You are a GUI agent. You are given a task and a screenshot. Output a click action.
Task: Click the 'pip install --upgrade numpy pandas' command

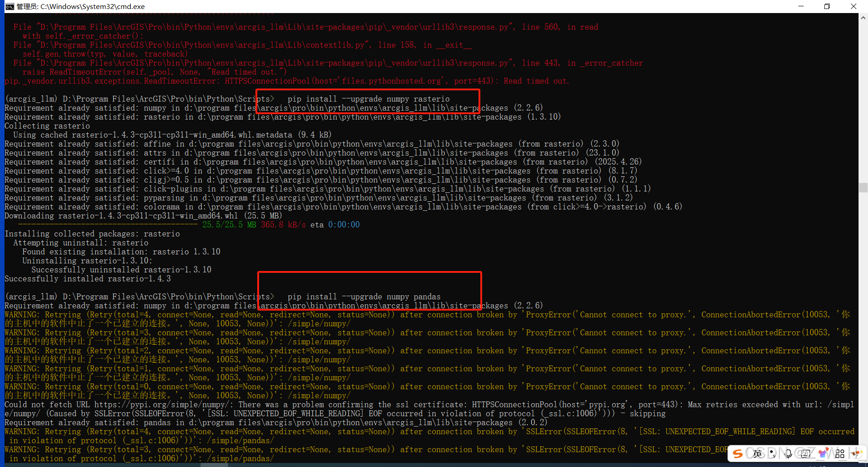point(364,297)
